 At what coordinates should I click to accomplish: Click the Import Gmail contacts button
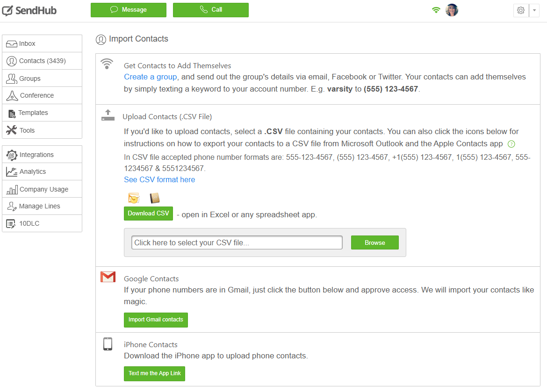(156, 320)
